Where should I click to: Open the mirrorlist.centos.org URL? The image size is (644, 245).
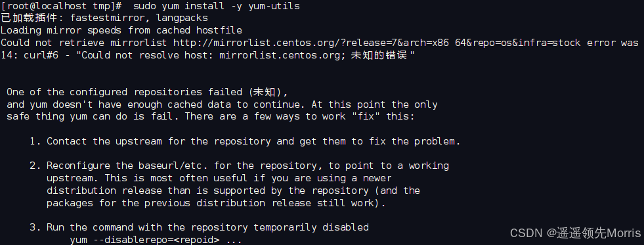coord(377,43)
